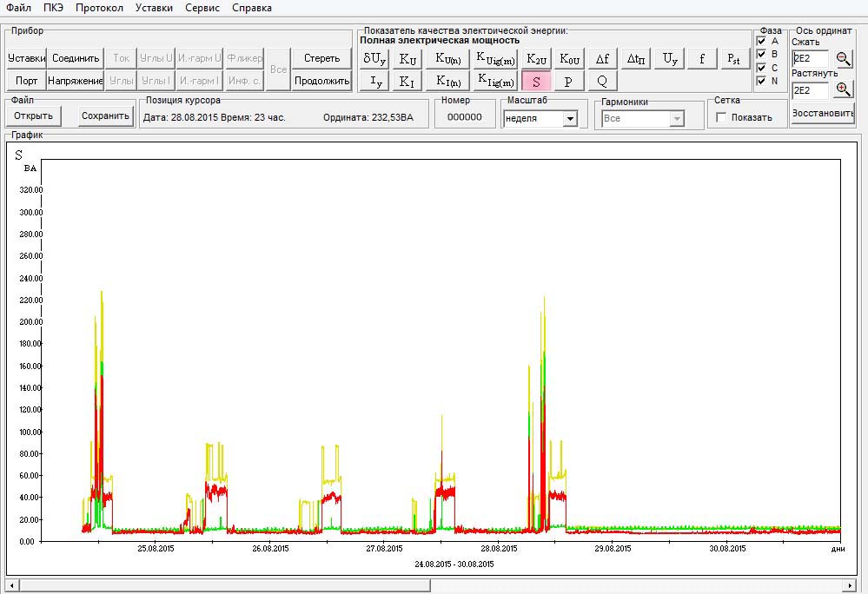Select the KUig(m) interharmonic indicator
The width and height of the screenshot is (868, 594).
(495, 59)
